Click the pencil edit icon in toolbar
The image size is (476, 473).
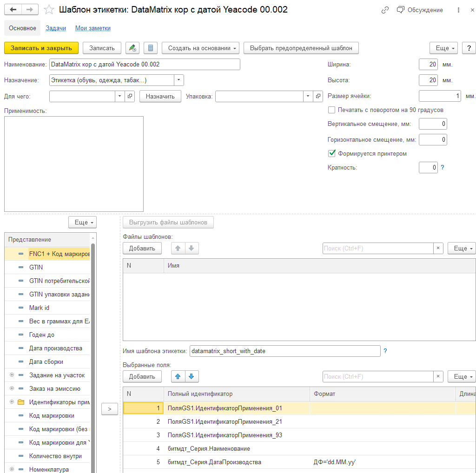(132, 48)
